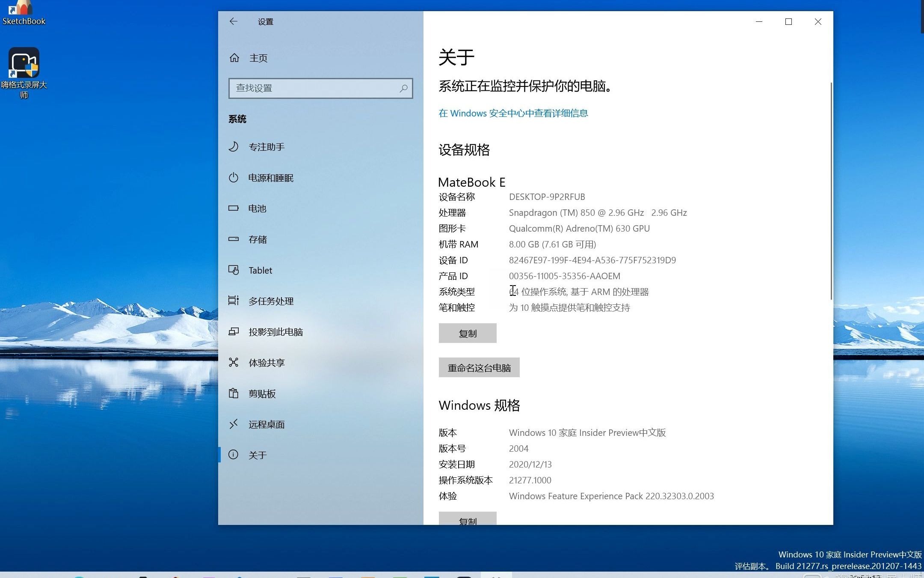Screen dimensions: 924x578
Task: Open the 关于 page
Action: click(x=321, y=455)
